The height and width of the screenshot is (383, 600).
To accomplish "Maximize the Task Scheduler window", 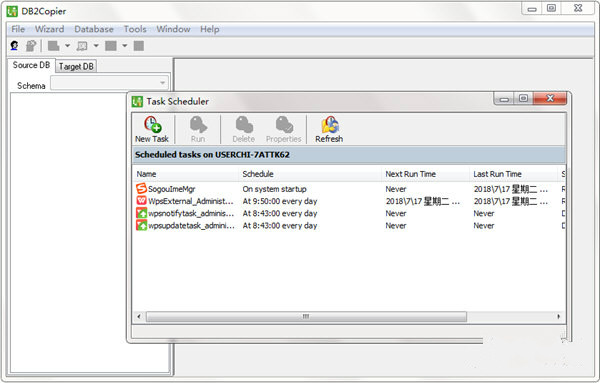I will (523, 99).
